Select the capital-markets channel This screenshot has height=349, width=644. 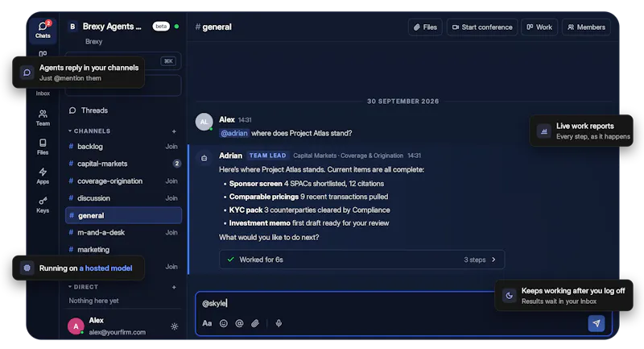123,164
